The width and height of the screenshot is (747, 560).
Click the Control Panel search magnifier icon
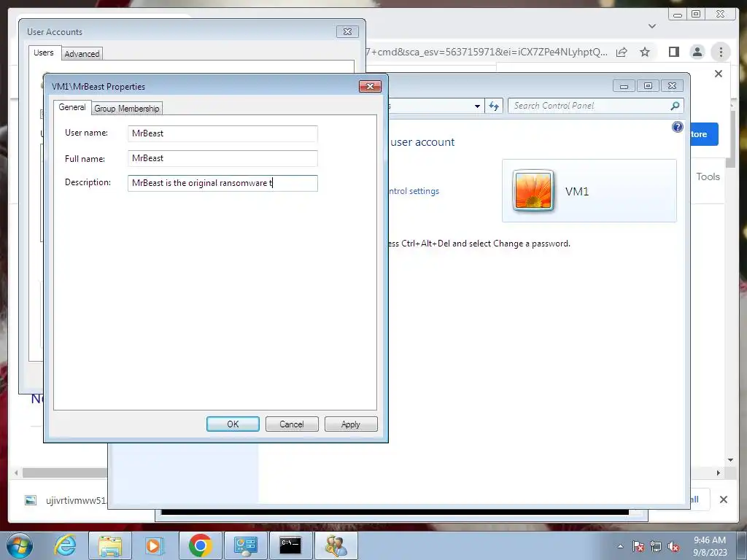tap(675, 106)
